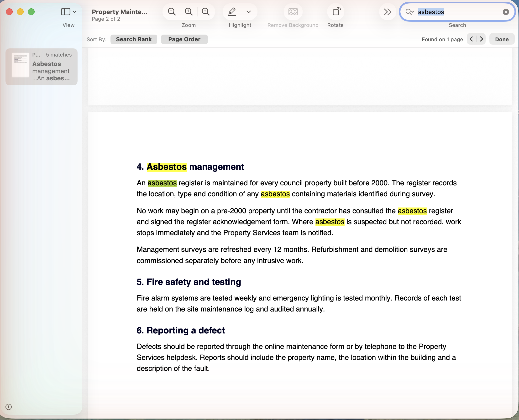The image size is (519, 420).
Task: Rotate the page with Rotate icon
Action: [x=336, y=12]
